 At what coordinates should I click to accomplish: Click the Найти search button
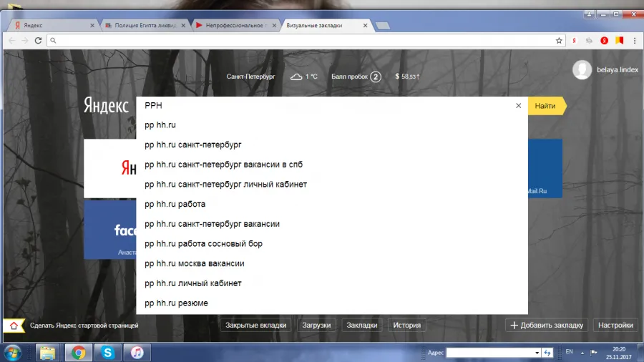(x=546, y=106)
